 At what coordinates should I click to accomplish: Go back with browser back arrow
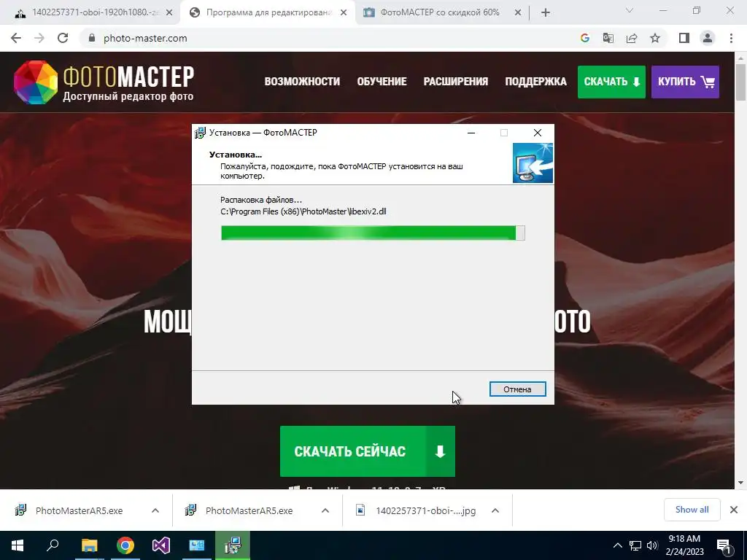pyautogui.click(x=16, y=38)
